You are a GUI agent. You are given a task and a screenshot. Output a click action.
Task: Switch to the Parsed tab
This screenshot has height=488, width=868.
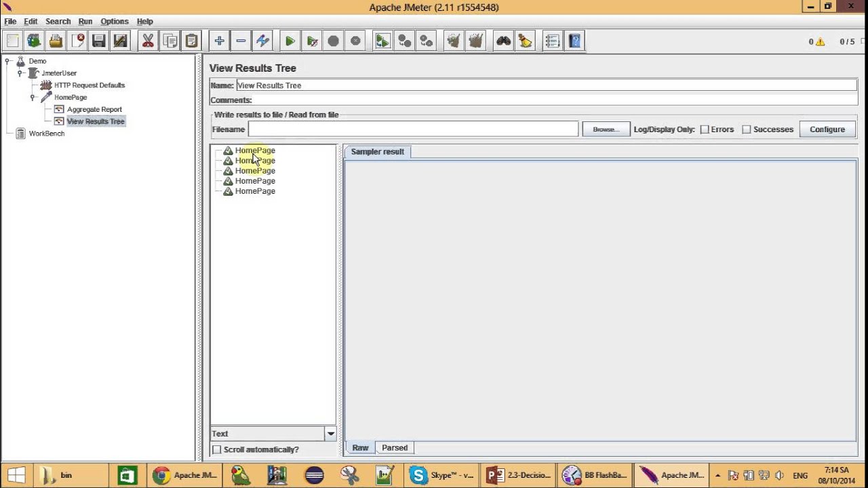[395, 448]
